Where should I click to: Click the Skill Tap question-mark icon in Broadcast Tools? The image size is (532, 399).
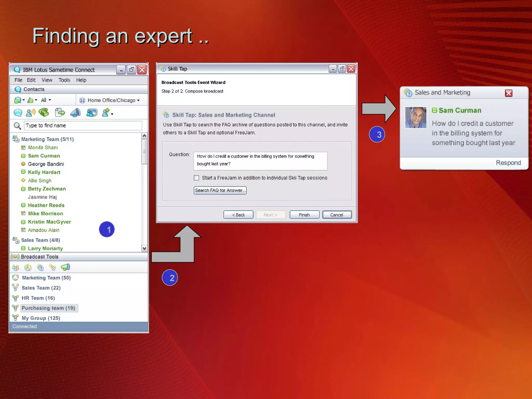pos(40,267)
